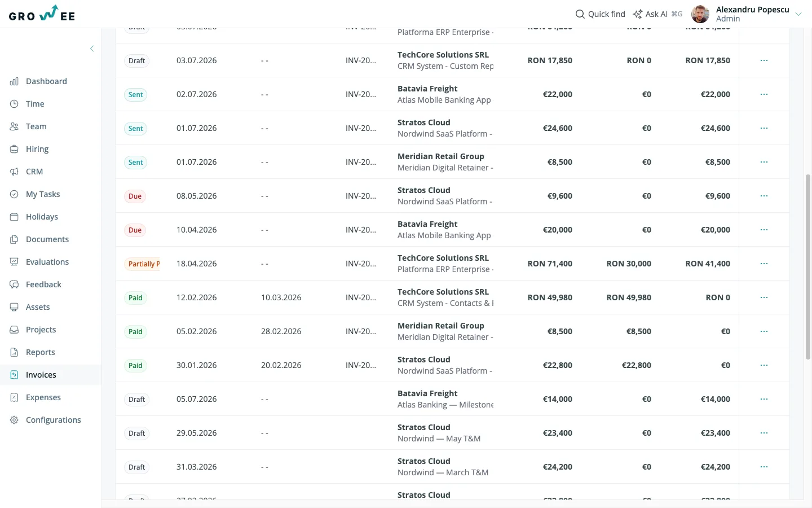Screen dimensions: 812x508
Task: Click the Invoices icon in sidebar
Action: (14, 375)
